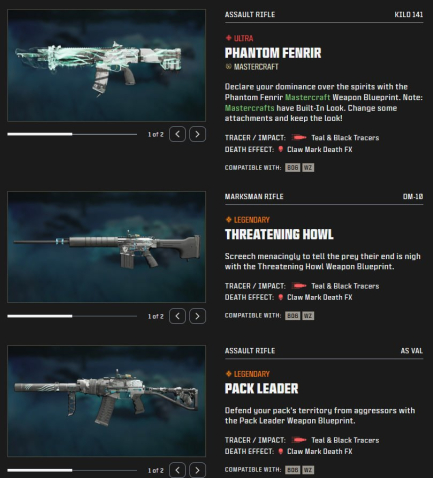433x478 pixels.
Task: Go back to previous Pack Leader image
Action: (x=177, y=470)
